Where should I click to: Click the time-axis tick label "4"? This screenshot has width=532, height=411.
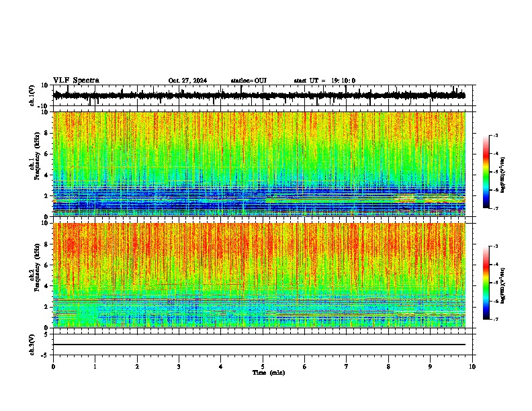coord(221,367)
